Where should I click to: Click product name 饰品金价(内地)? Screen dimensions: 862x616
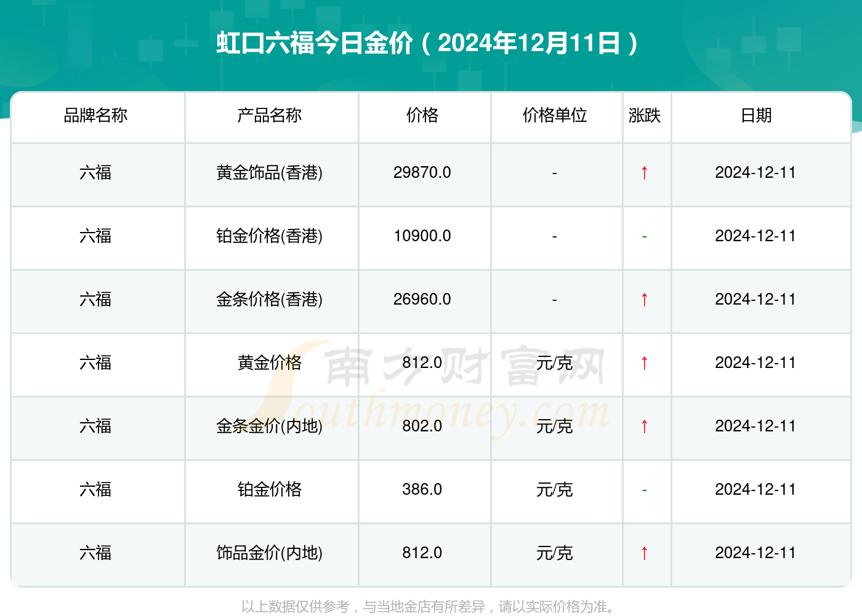coord(270,553)
